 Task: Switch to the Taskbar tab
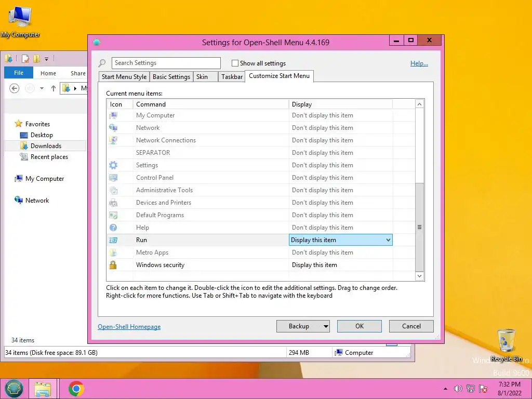click(232, 77)
